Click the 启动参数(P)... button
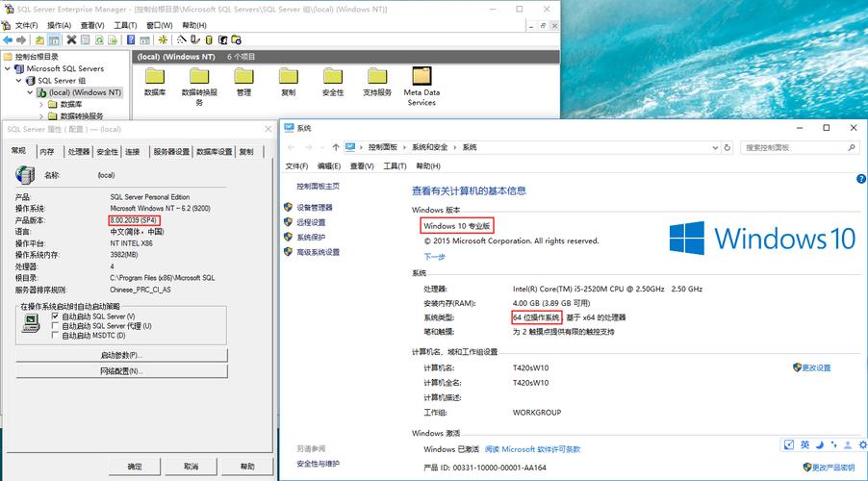The image size is (868, 481). pos(122,355)
